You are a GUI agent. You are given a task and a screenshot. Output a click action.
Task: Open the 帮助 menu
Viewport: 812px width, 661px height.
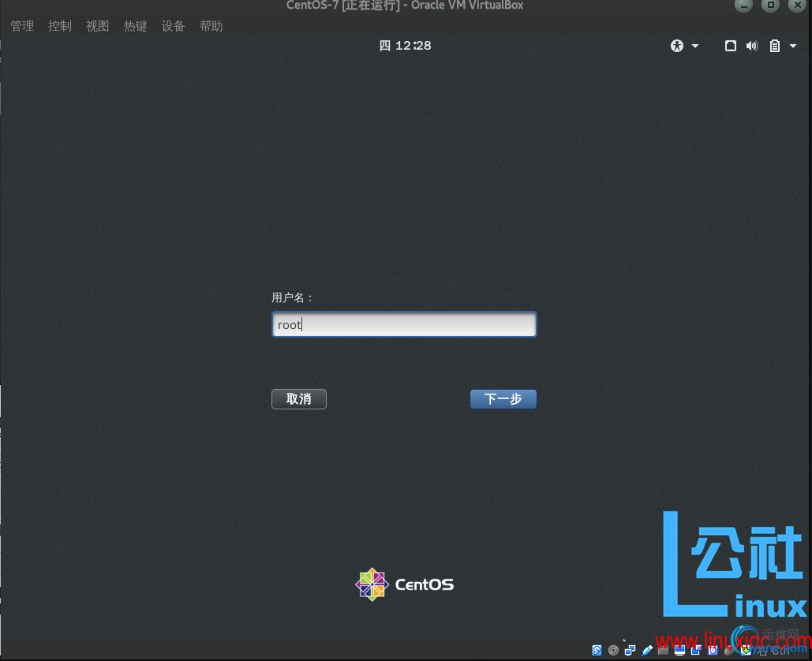(211, 26)
